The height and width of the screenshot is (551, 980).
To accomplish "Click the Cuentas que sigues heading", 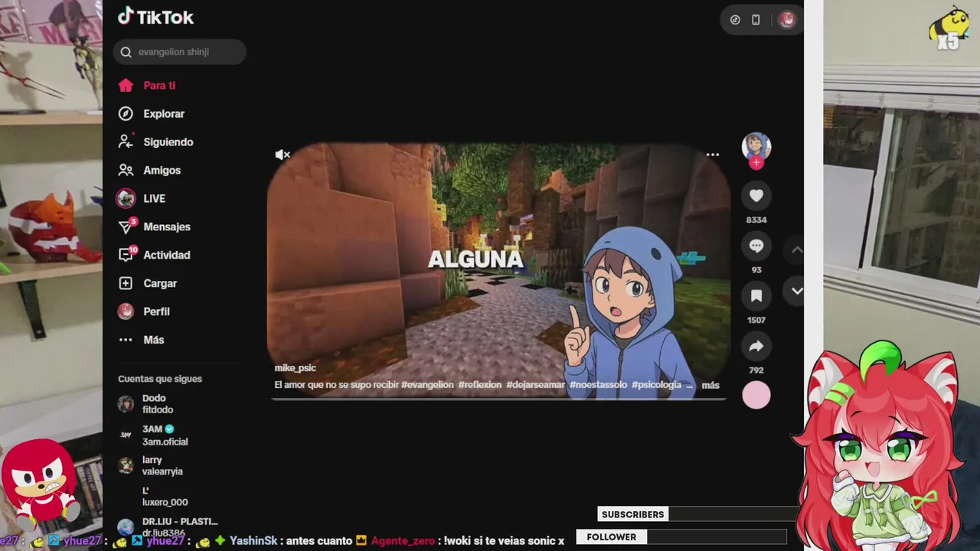I will 160,379.
